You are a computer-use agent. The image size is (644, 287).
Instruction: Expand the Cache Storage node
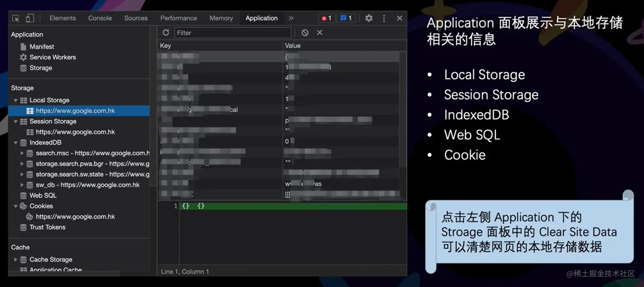point(16,260)
